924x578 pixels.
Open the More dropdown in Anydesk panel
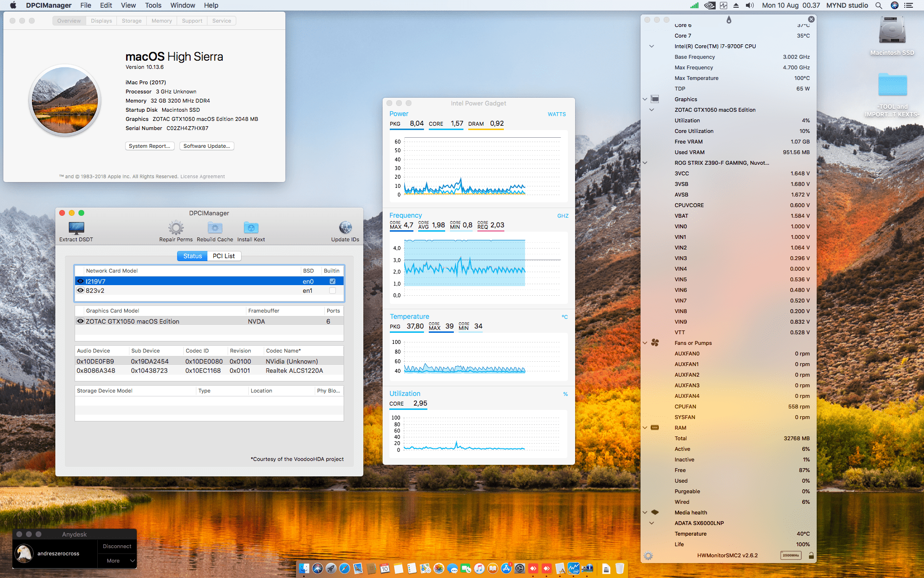point(117,561)
